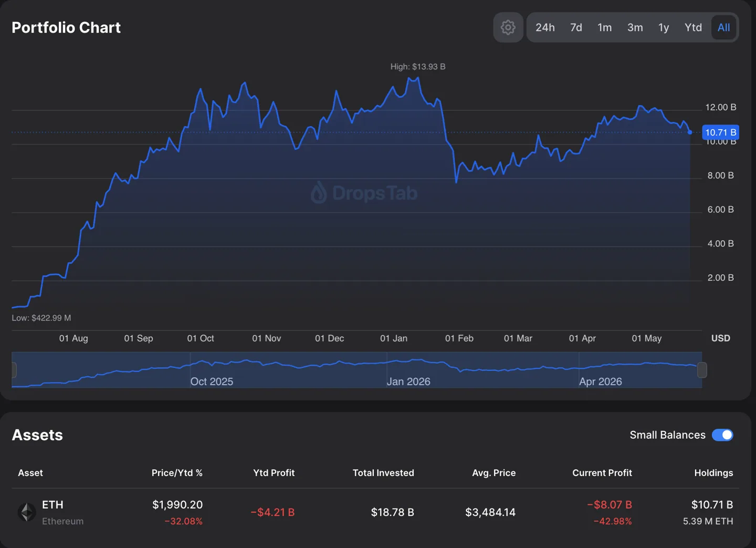Grab the right range slider handle
This screenshot has height=548, width=756.
(702, 370)
